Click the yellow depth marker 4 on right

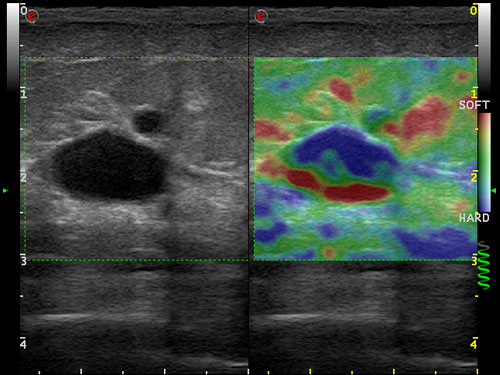tap(474, 344)
